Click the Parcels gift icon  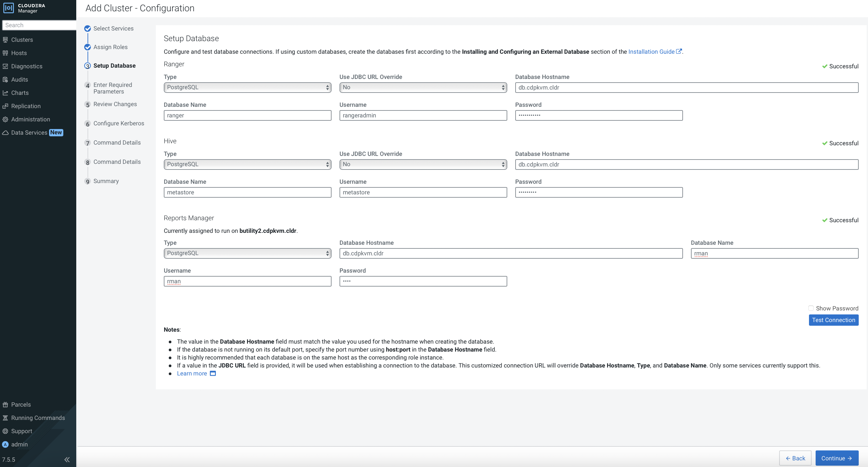click(x=5, y=404)
